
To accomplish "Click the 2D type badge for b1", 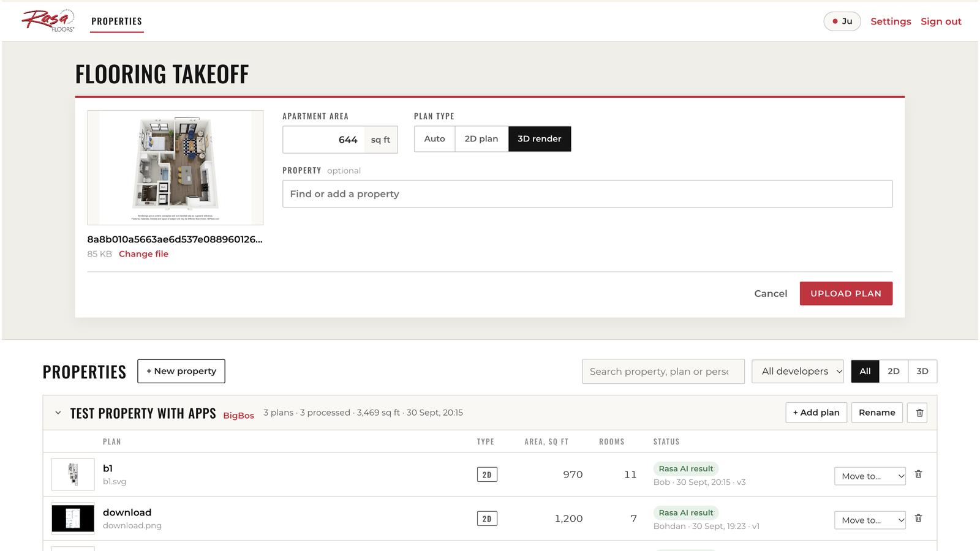I will 487,474.
